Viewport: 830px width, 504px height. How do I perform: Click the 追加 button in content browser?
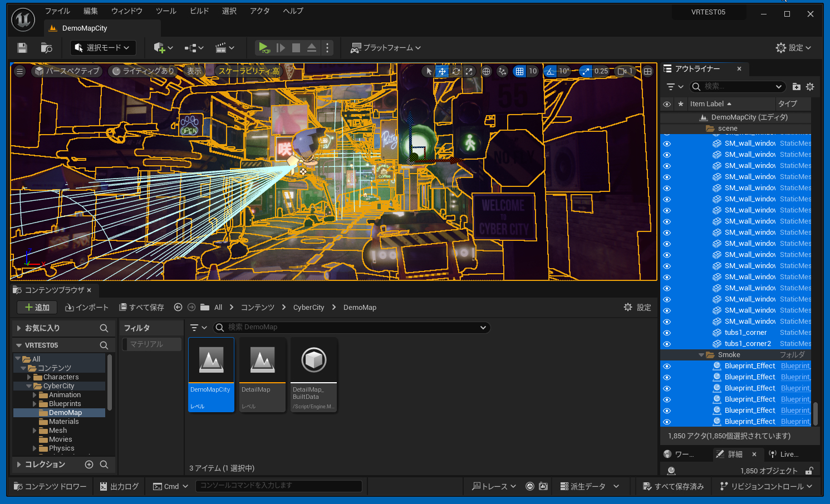pyautogui.click(x=37, y=308)
